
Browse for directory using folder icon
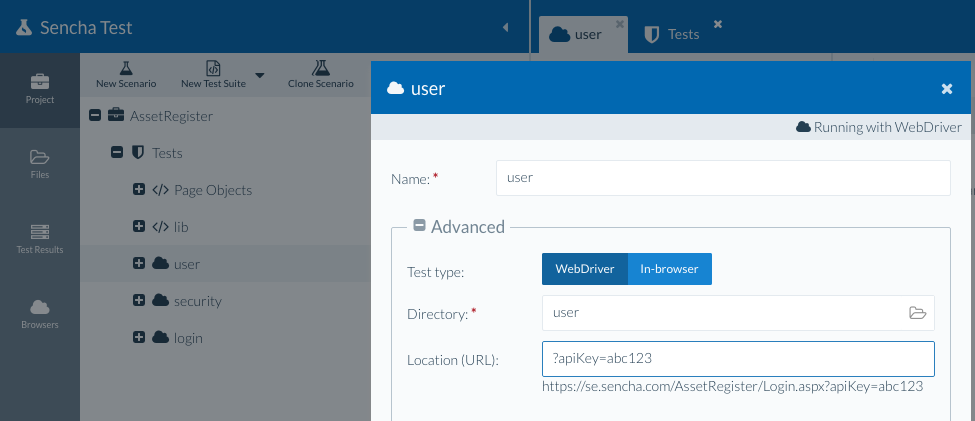coord(917,313)
